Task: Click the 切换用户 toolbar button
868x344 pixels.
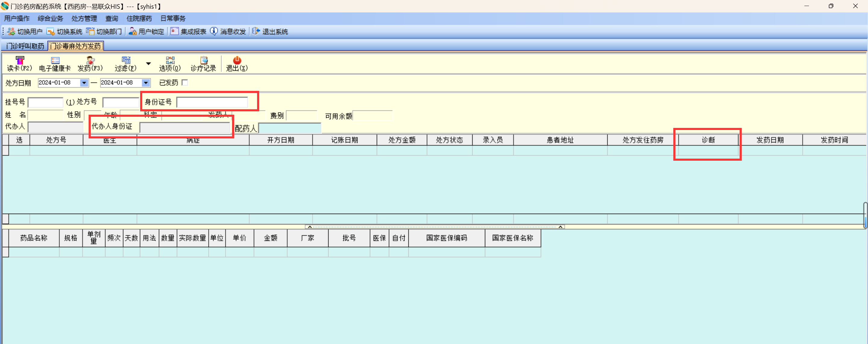Action: [x=25, y=31]
